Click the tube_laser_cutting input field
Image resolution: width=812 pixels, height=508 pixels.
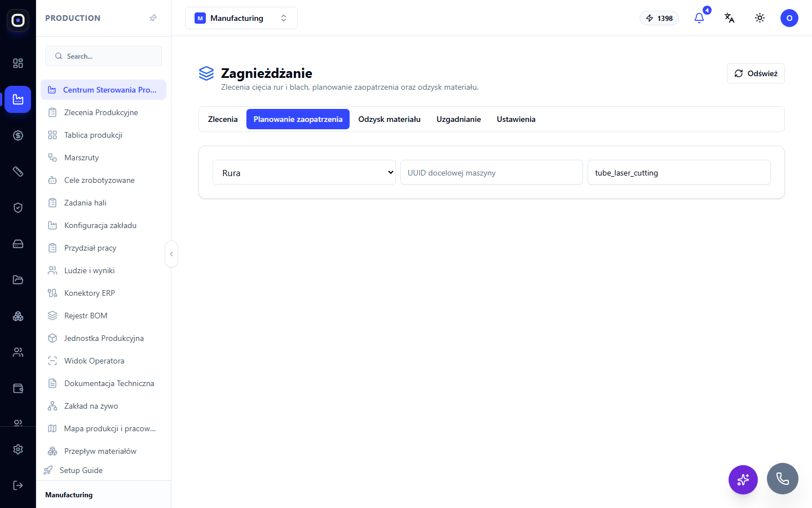pyautogui.click(x=679, y=173)
